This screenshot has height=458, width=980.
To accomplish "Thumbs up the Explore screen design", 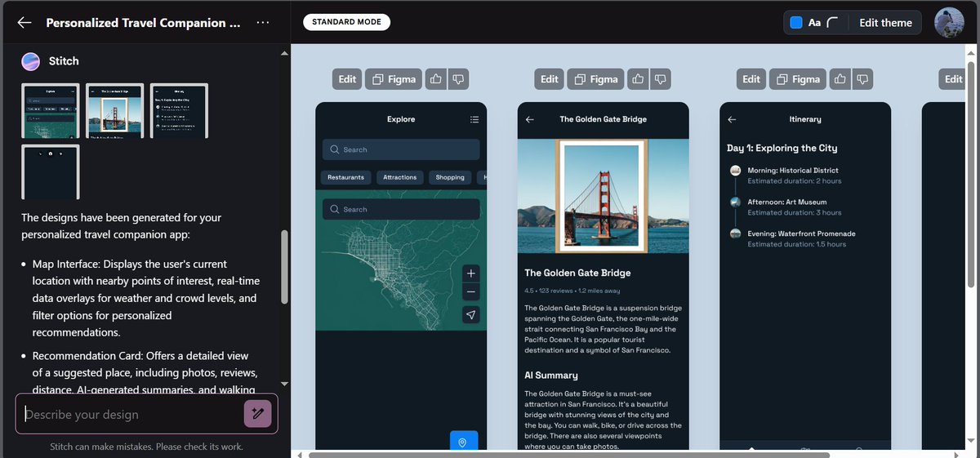I will pyautogui.click(x=436, y=79).
